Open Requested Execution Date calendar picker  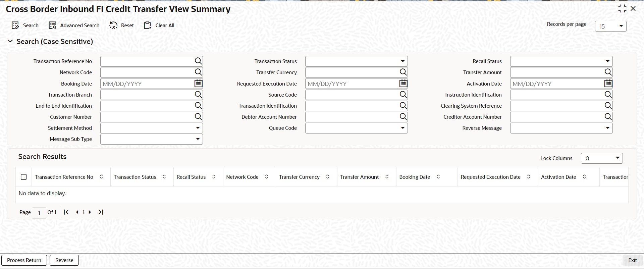point(403,83)
